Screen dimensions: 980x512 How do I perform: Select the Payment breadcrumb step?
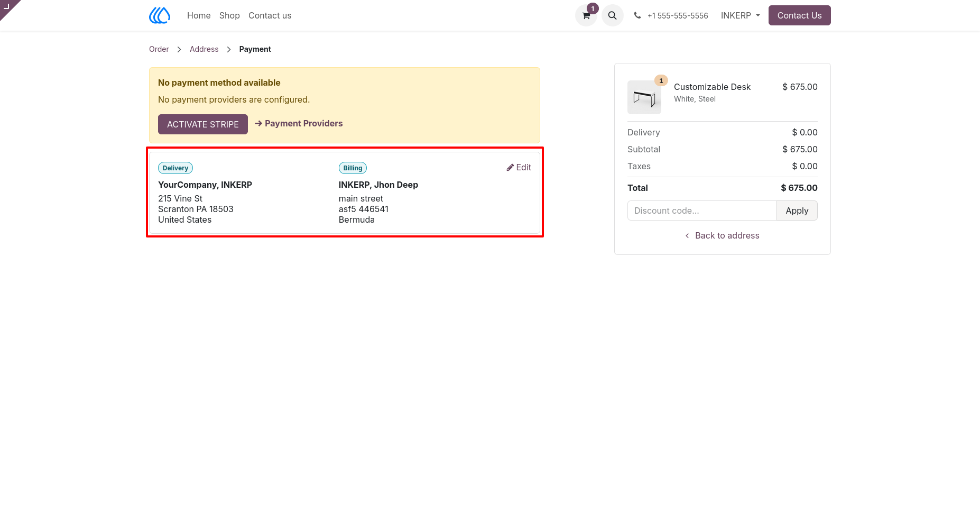pos(255,49)
